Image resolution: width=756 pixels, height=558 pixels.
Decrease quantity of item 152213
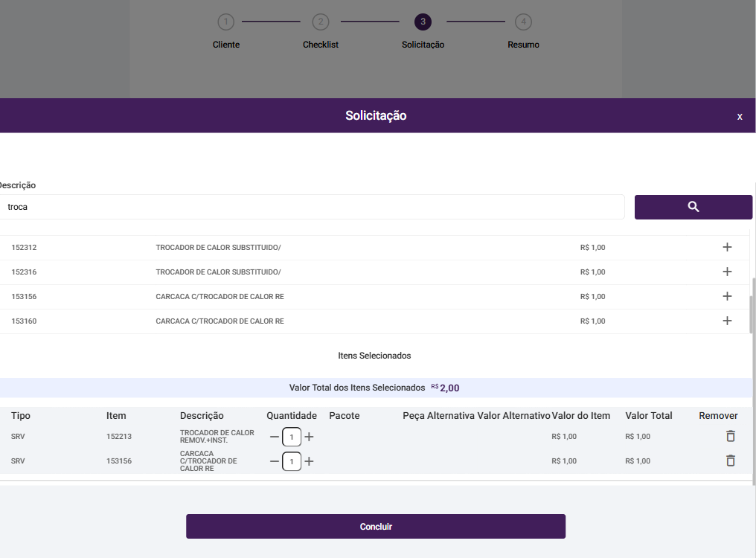point(275,437)
